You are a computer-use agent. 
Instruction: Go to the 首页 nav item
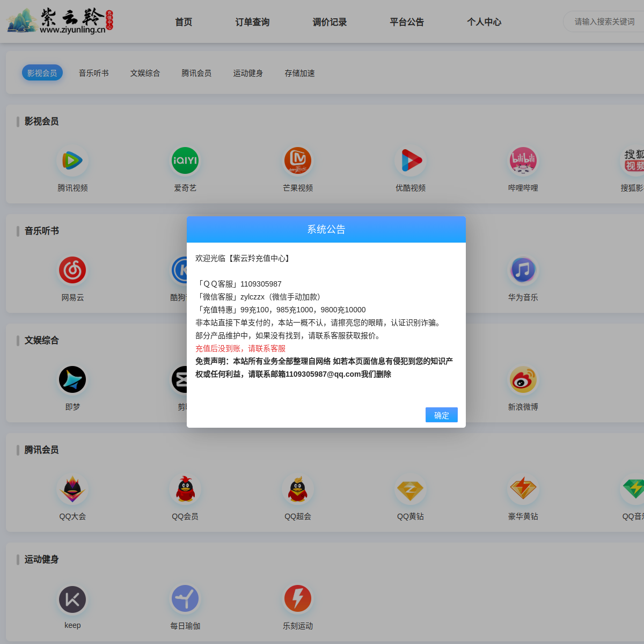(184, 22)
